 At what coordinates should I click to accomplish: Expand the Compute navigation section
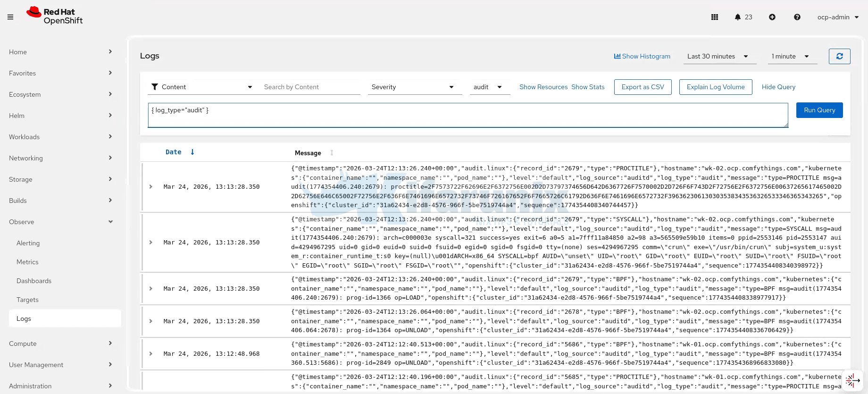click(x=60, y=344)
